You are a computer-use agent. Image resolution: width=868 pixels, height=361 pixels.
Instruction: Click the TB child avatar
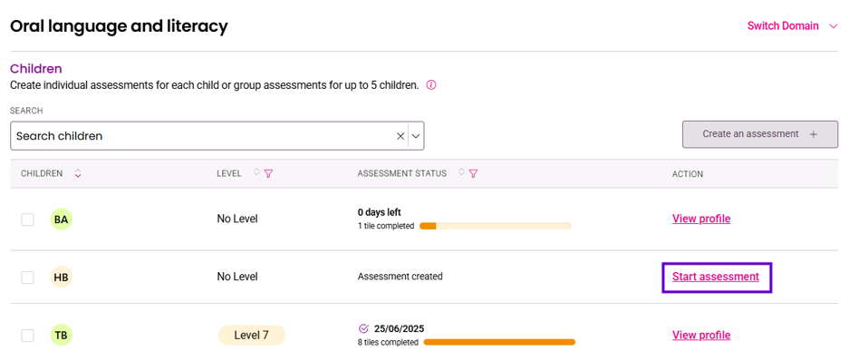(61, 335)
